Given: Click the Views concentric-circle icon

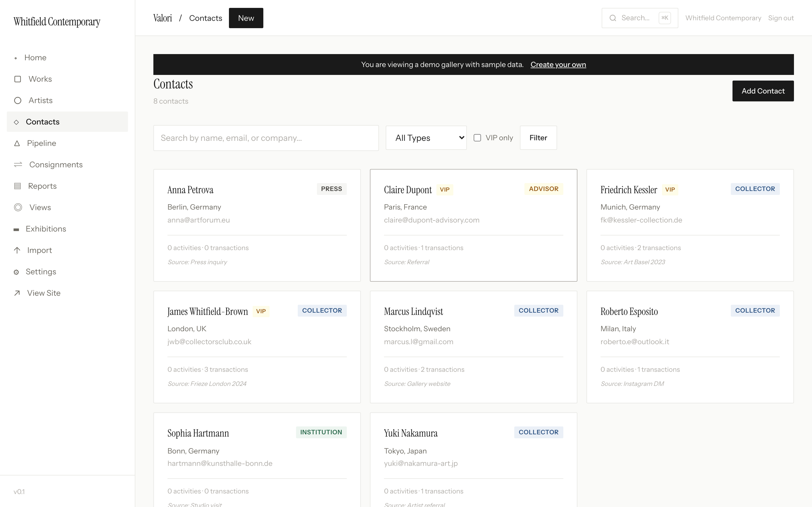Looking at the screenshot, I should coord(18,208).
